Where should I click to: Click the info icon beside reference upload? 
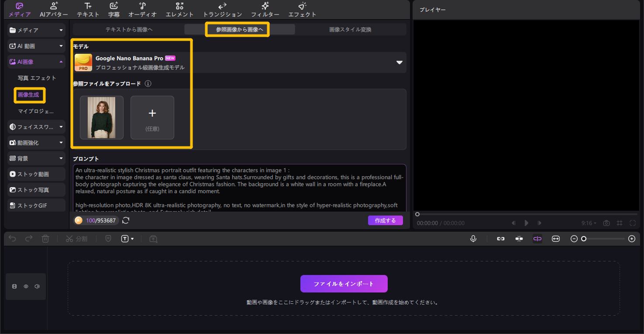tap(148, 83)
